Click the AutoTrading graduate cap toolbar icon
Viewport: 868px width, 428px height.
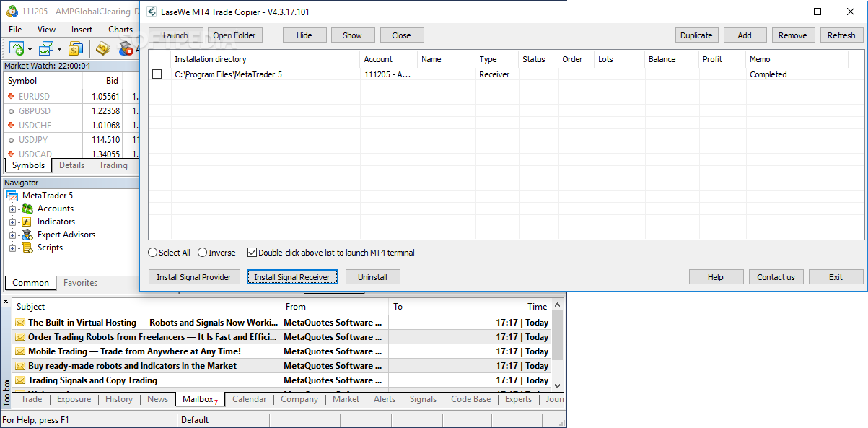[x=126, y=48]
